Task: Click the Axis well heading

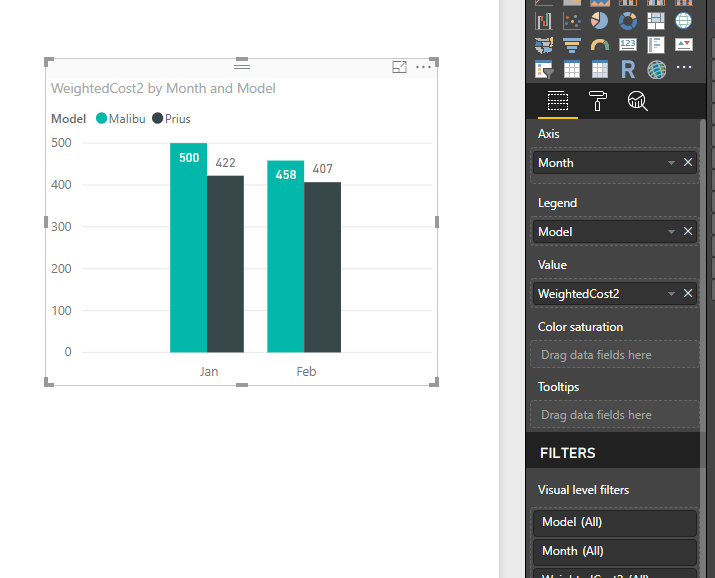Action: coord(549,134)
